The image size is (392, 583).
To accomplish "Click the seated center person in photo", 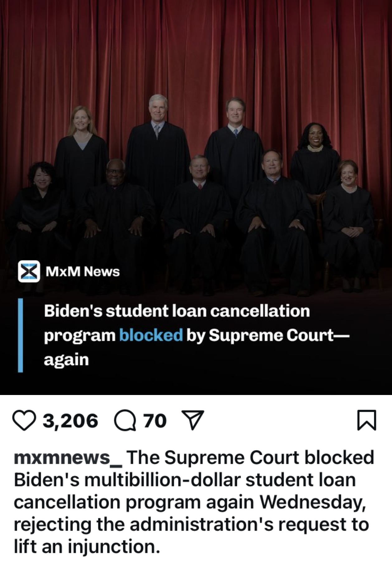I will (x=197, y=224).
